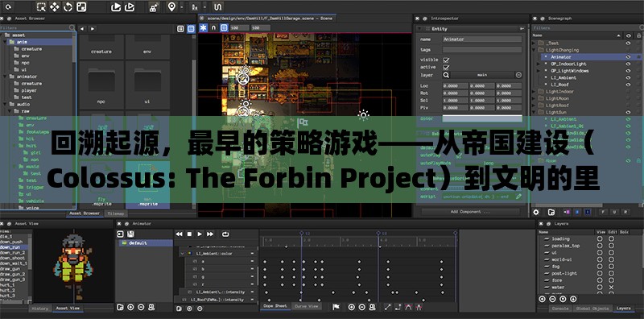
Task: Expand the LightIndoor folder
Action: [x=534, y=91]
